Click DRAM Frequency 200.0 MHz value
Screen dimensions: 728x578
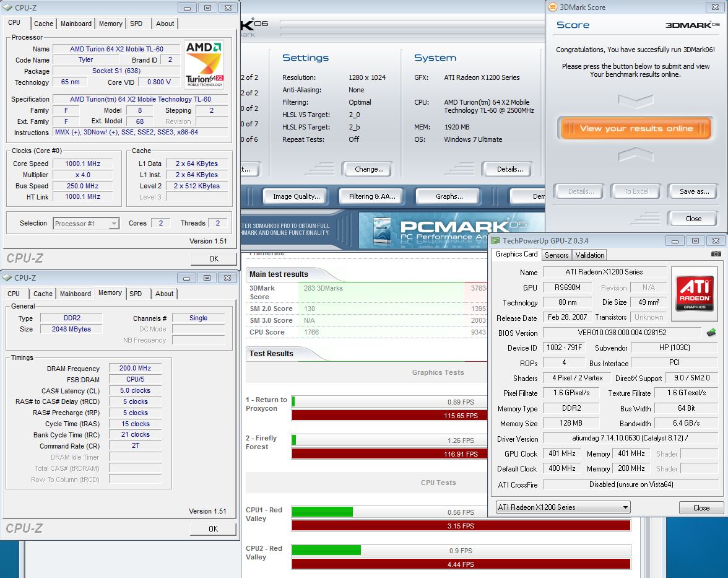tap(135, 368)
